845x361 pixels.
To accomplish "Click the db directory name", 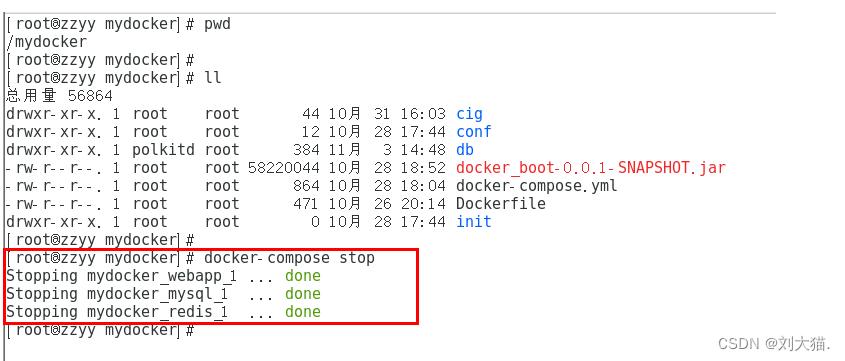I will coord(465,150).
